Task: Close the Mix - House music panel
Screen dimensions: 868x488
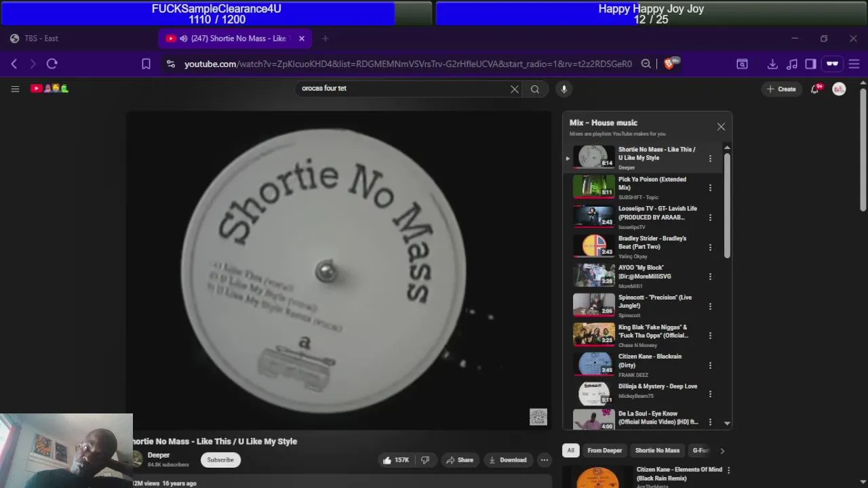Action: click(x=721, y=127)
